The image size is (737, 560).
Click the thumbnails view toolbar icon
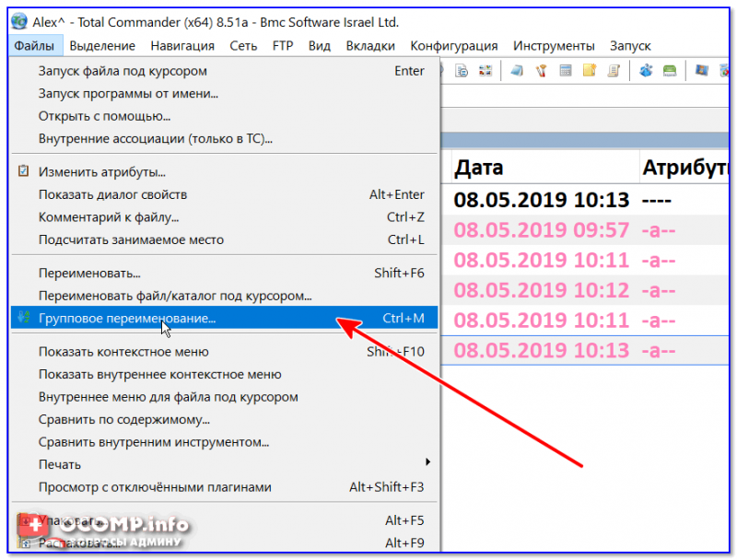coord(485,71)
